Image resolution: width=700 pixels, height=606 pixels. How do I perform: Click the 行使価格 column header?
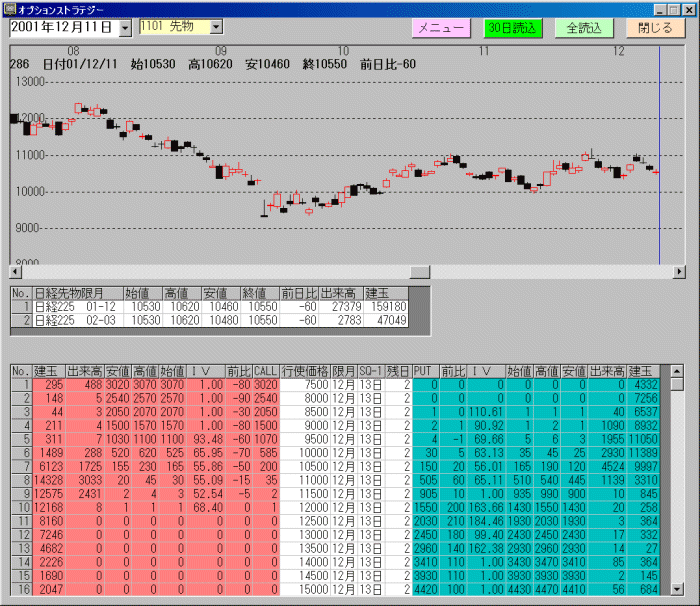(304, 371)
